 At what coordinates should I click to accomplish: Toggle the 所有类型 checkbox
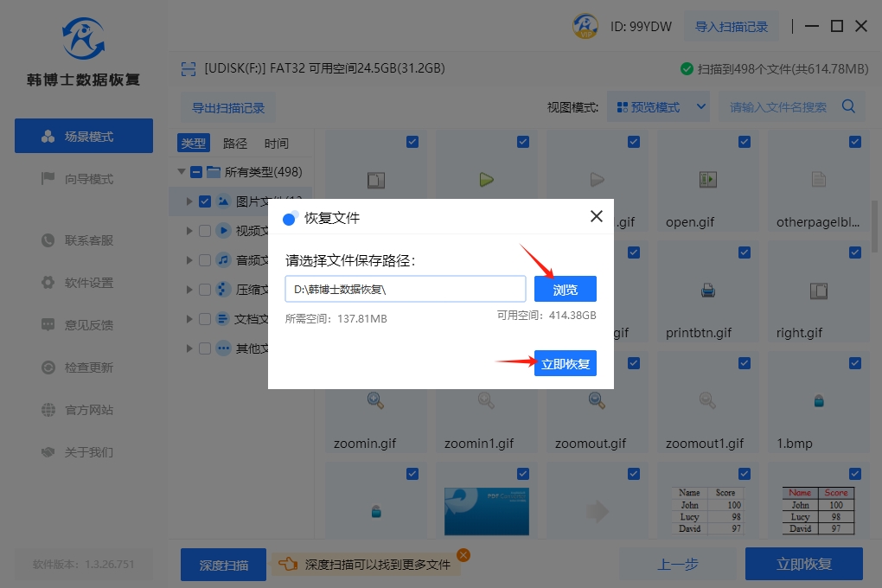[x=196, y=172]
